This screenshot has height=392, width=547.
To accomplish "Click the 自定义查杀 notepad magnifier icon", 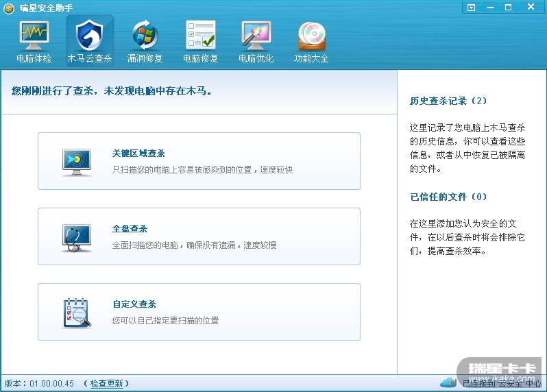I will click(x=77, y=313).
